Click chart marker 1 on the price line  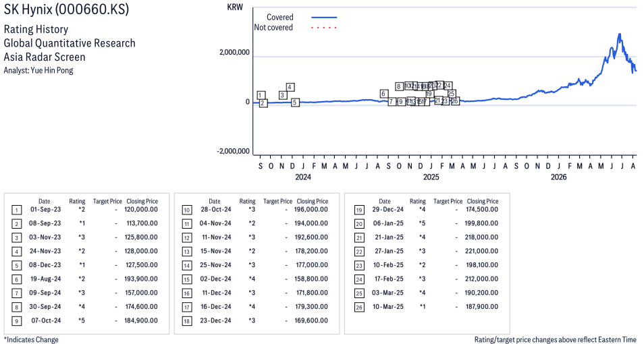261,95
